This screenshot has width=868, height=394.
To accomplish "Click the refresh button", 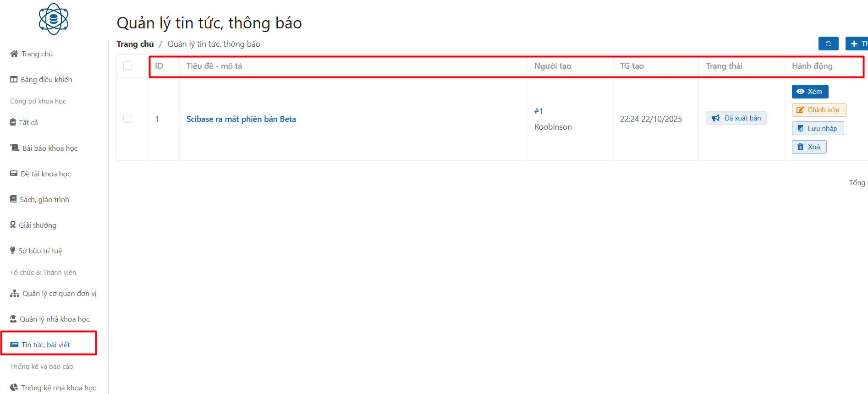I will [x=828, y=44].
